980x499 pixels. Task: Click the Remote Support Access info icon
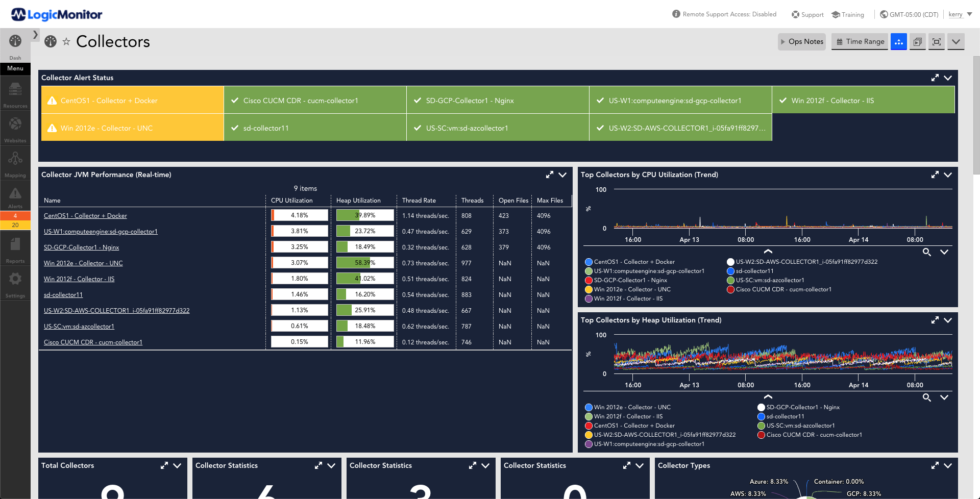pyautogui.click(x=676, y=14)
